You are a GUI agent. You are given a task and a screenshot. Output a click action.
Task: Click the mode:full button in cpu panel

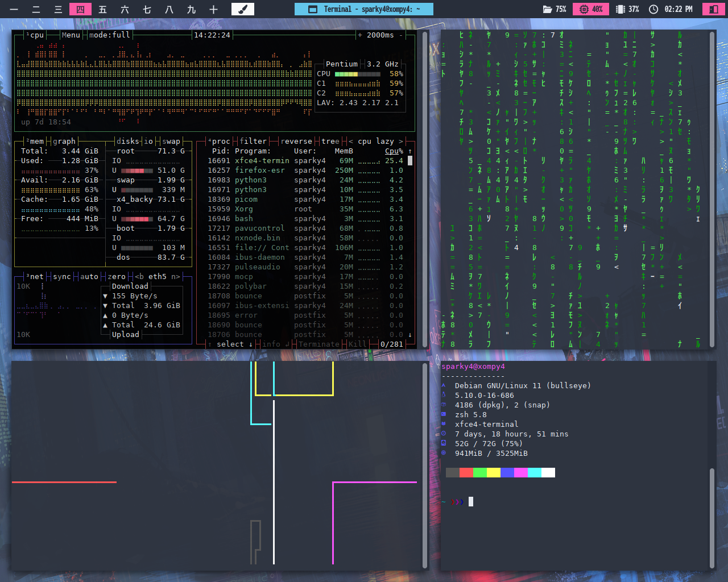click(x=109, y=35)
